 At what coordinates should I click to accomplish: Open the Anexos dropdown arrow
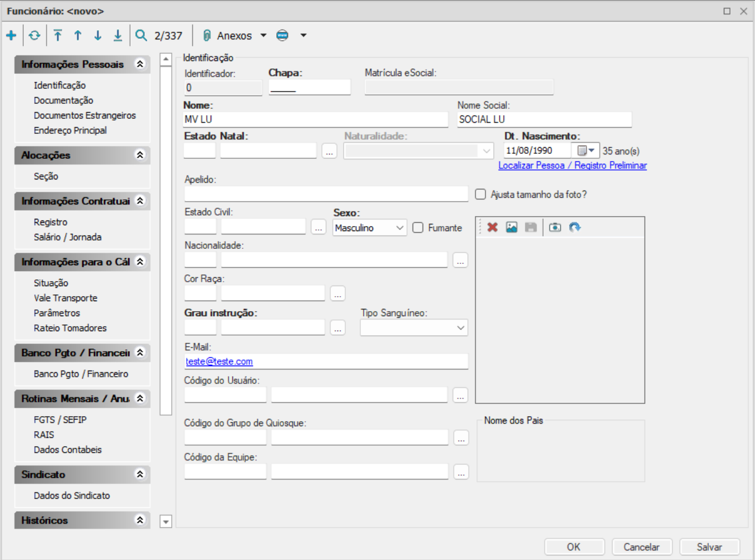264,36
